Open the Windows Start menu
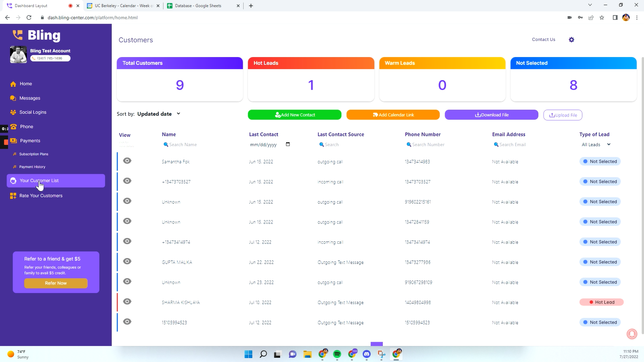The height and width of the screenshot is (362, 644). tap(248, 354)
